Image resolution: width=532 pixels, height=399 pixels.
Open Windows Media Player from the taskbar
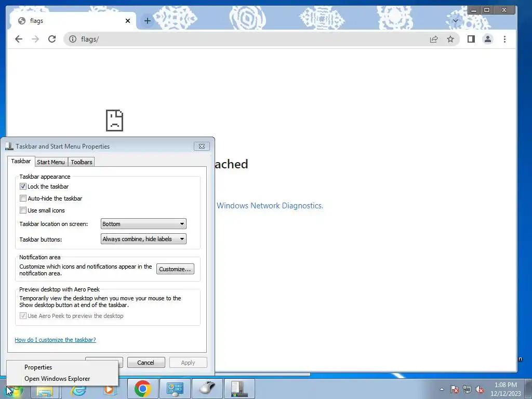pyautogui.click(x=110, y=390)
